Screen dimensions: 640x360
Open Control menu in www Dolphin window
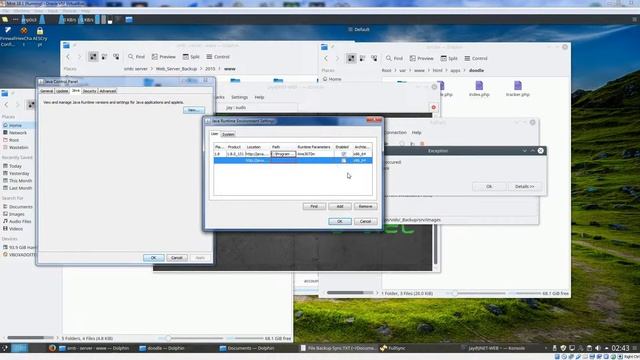tap(218, 57)
